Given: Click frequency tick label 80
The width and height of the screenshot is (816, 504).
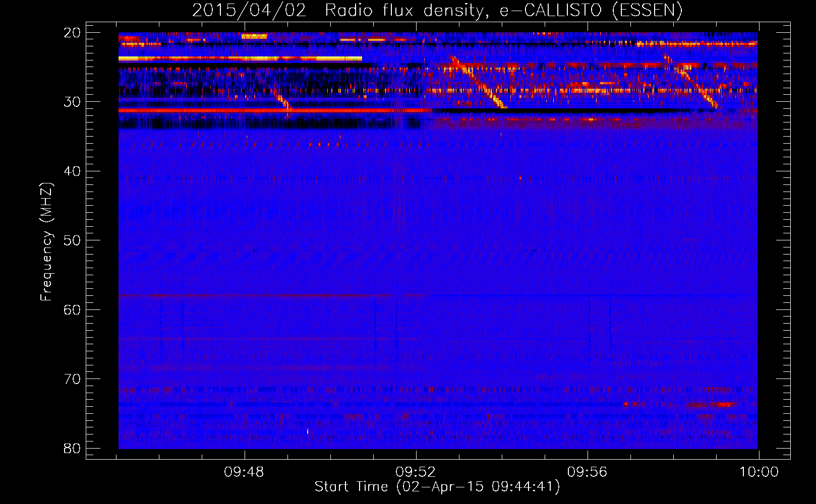Looking at the screenshot, I should click(72, 448).
